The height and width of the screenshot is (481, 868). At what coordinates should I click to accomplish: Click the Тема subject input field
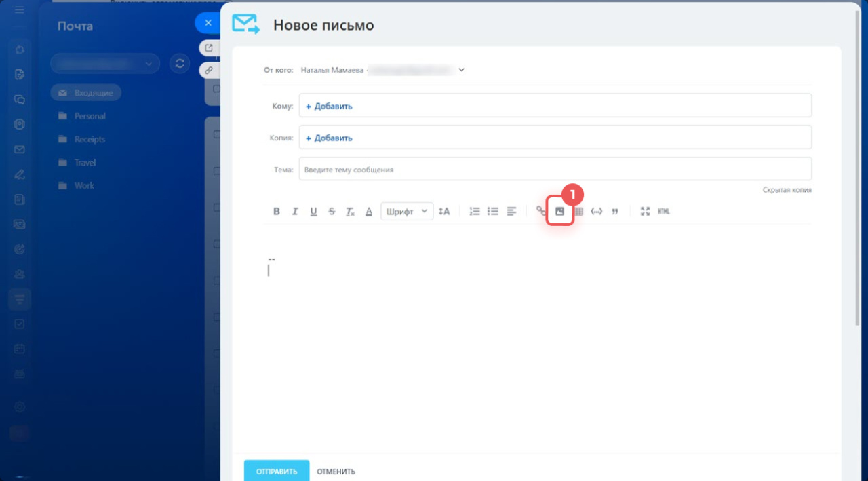click(555, 170)
